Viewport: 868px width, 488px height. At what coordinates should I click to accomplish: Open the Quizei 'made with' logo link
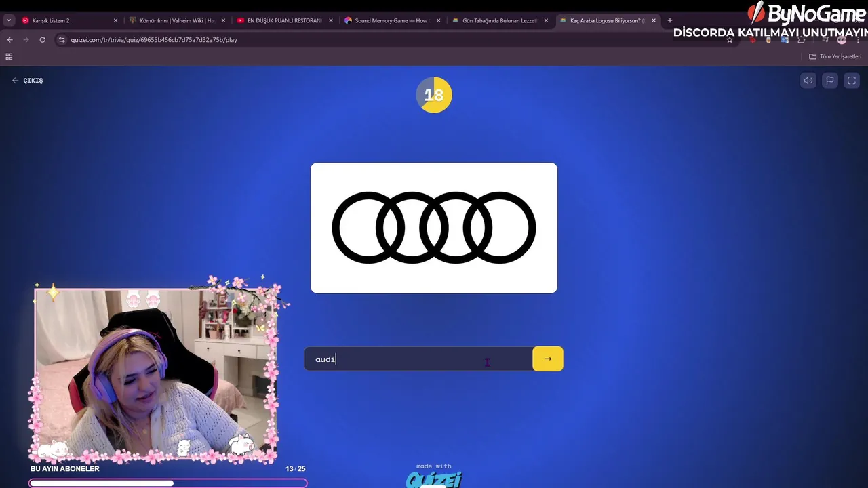434,476
